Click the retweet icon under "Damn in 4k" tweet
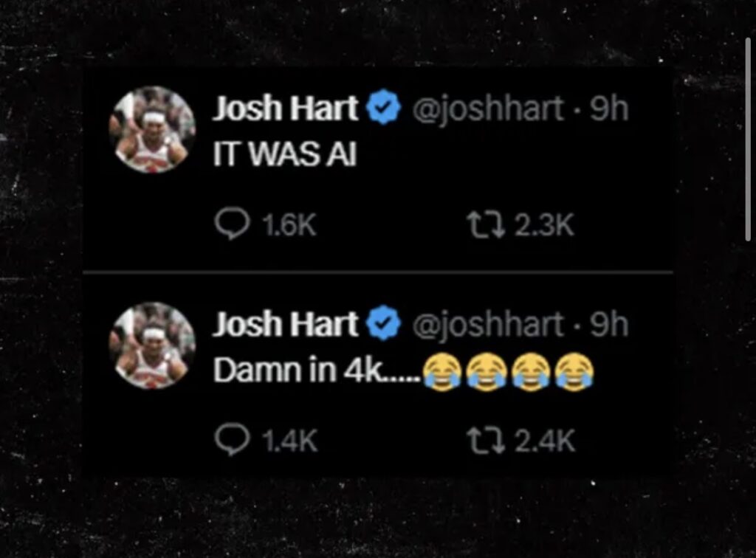This screenshot has width=756, height=558. point(486,441)
